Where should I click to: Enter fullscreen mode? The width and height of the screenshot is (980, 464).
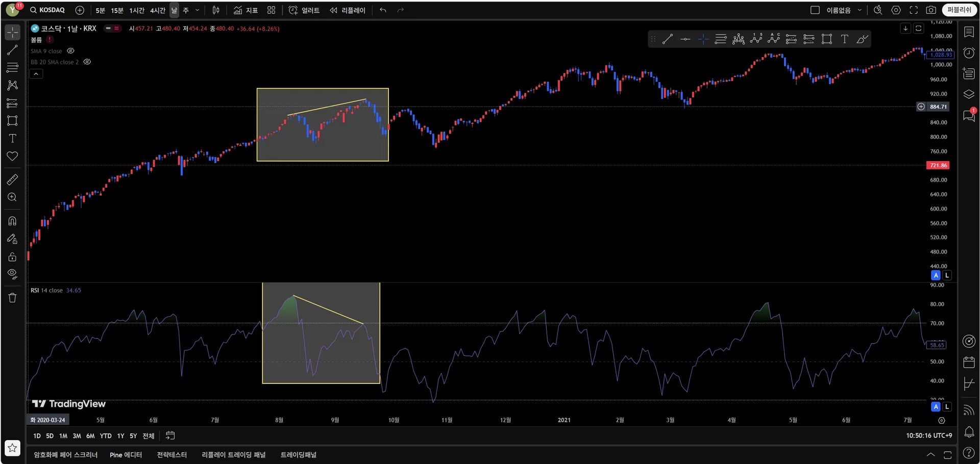pyautogui.click(x=914, y=10)
